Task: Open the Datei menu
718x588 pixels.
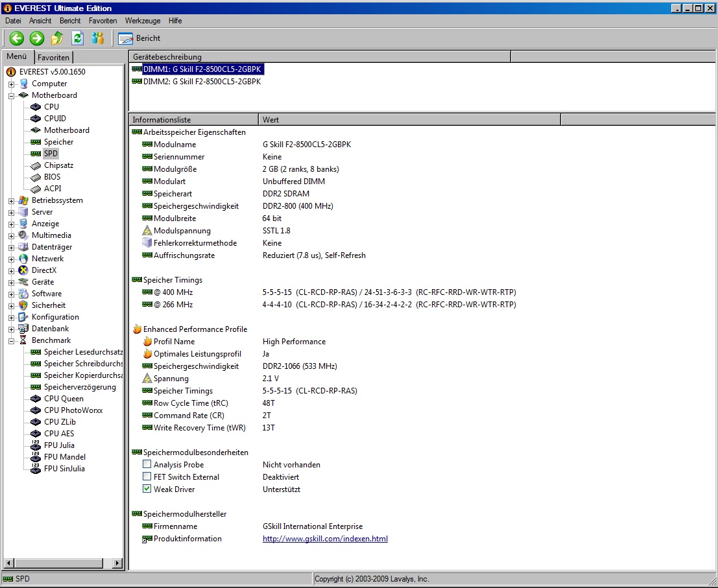Action: point(13,21)
